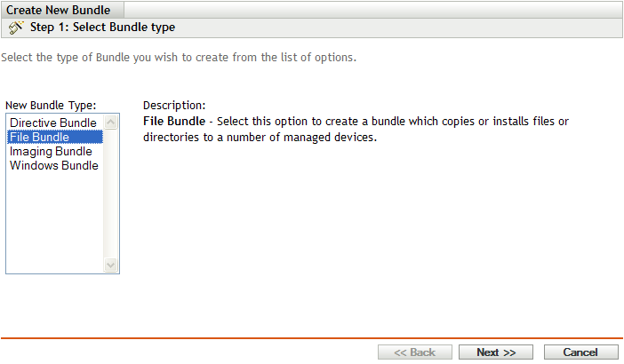Click the Create New Bundle title bar
624x364 pixels.
click(59, 10)
